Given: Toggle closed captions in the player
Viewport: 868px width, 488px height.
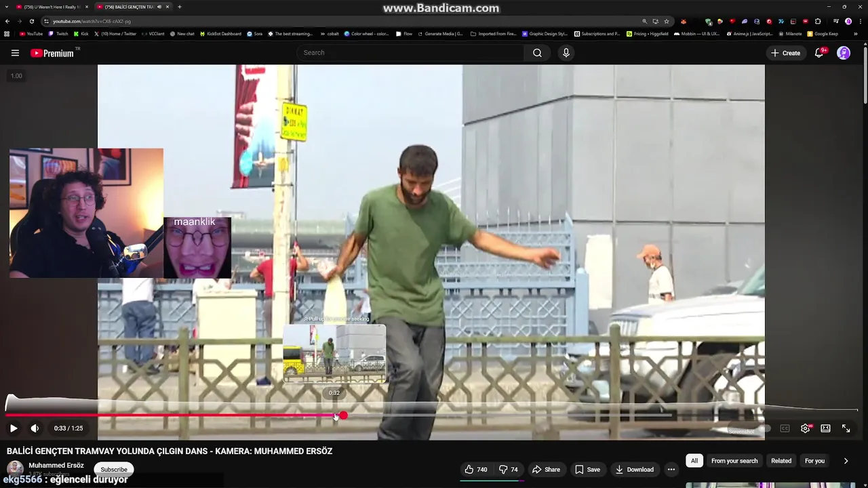Looking at the screenshot, I should click(x=785, y=428).
